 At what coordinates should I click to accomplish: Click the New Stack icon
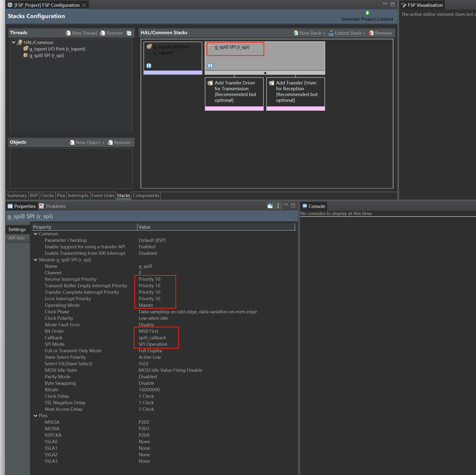296,33
